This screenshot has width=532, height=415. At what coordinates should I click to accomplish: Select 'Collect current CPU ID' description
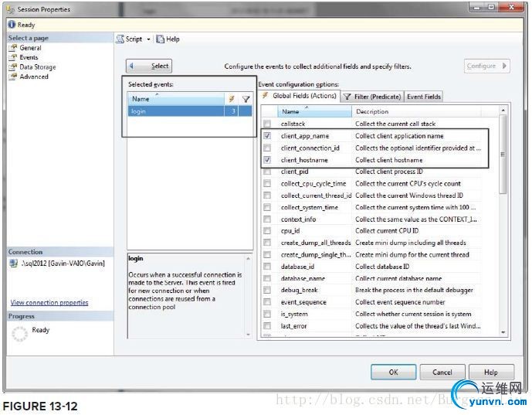[x=387, y=231]
